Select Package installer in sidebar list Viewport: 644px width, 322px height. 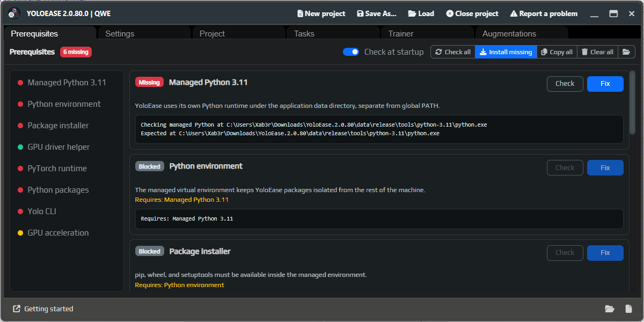tap(67, 126)
